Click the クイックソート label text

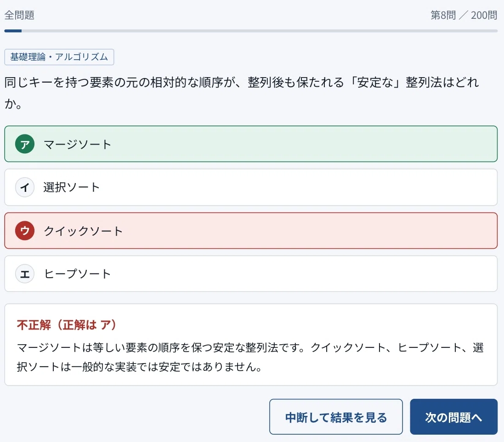[x=83, y=231]
